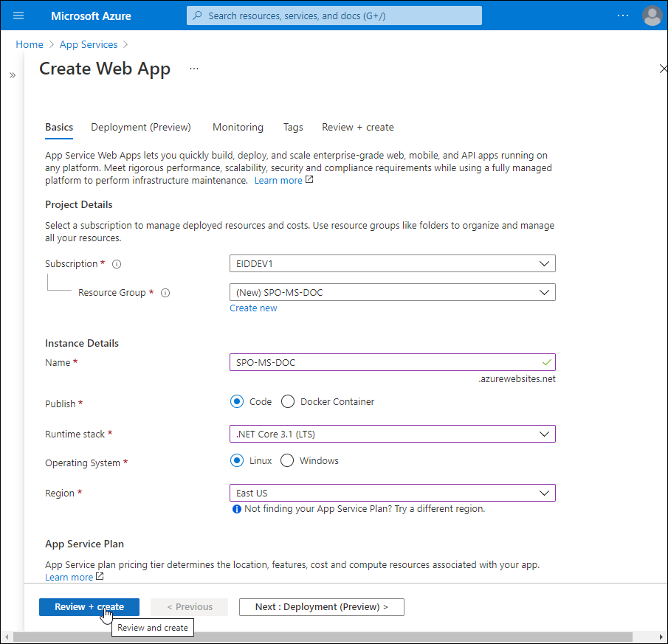This screenshot has width=668, height=644.
Task: Switch to the Monitoring tab
Action: 238,127
